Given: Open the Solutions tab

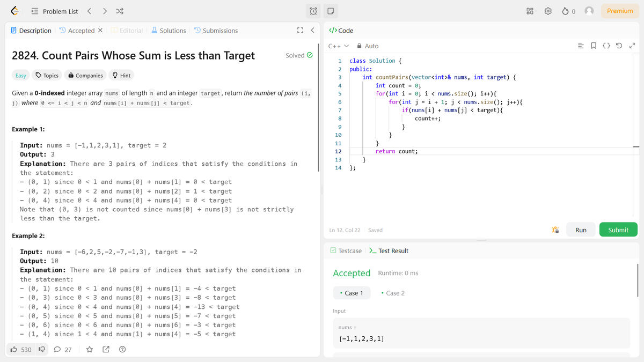Looking at the screenshot, I should [169, 31].
